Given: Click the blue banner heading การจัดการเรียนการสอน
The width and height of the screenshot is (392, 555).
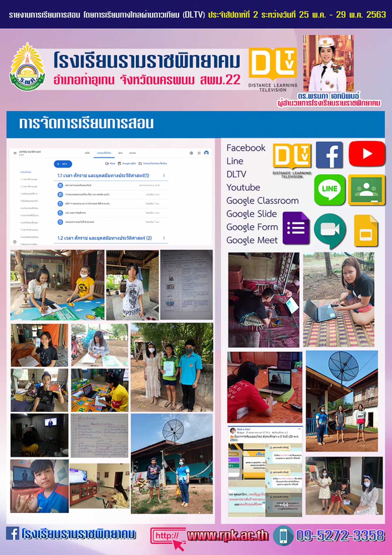Looking at the screenshot, I should [86, 124].
